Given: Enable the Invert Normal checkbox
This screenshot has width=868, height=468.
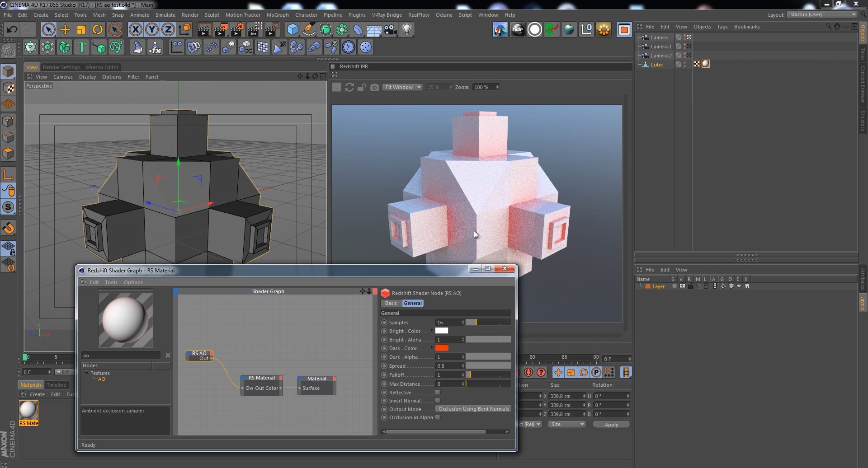Looking at the screenshot, I should (x=438, y=401).
